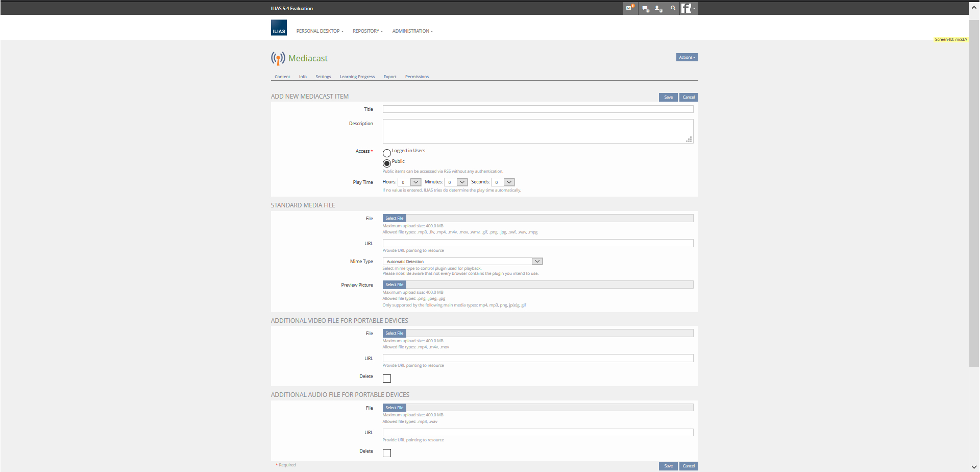Switch to the Info tab

click(x=303, y=77)
